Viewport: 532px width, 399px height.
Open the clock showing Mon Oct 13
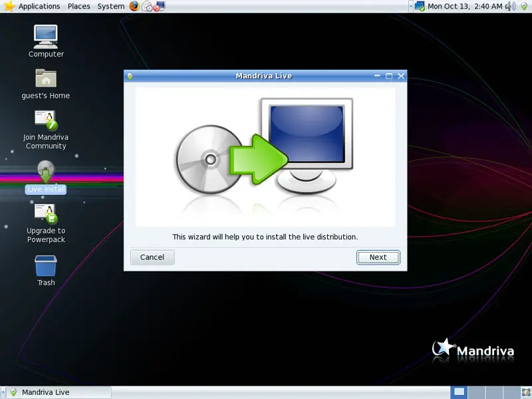click(465, 6)
